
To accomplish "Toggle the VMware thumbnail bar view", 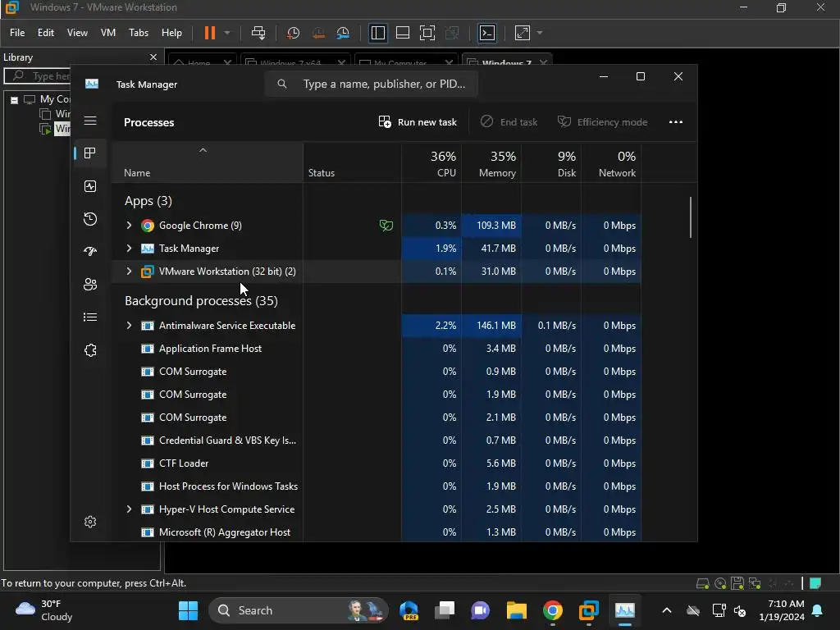I will pyautogui.click(x=402, y=33).
